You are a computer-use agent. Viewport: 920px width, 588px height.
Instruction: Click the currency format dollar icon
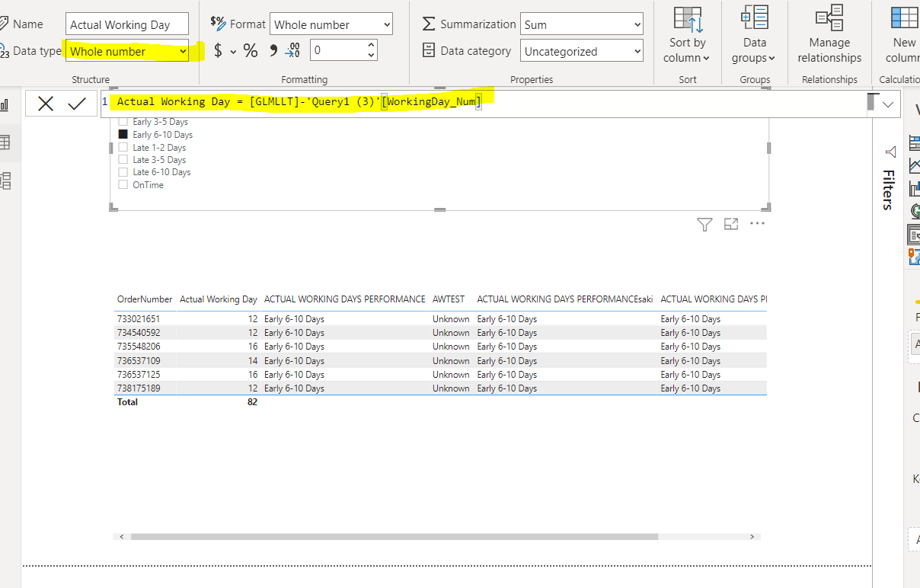[218, 51]
